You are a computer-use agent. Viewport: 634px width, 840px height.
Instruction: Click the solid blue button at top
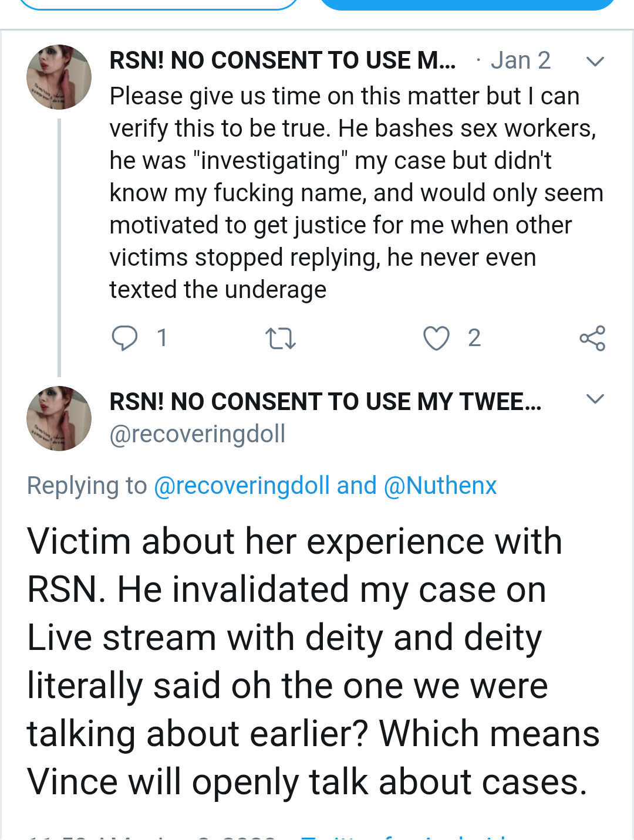click(x=467, y=5)
